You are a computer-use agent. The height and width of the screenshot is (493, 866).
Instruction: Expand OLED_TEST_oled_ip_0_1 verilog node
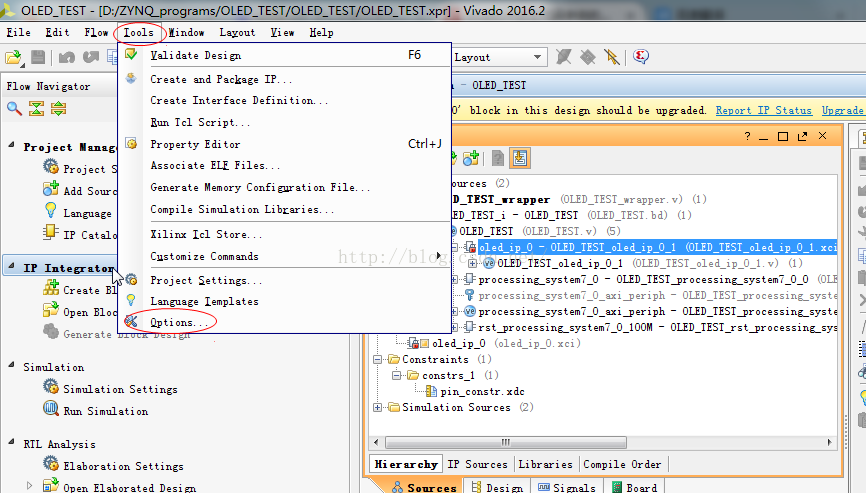[x=472, y=263]
